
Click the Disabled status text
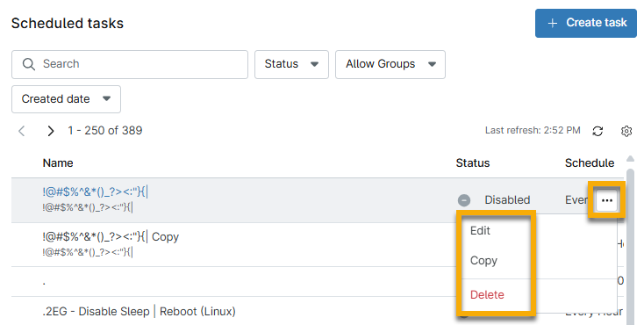pos(507,200)
